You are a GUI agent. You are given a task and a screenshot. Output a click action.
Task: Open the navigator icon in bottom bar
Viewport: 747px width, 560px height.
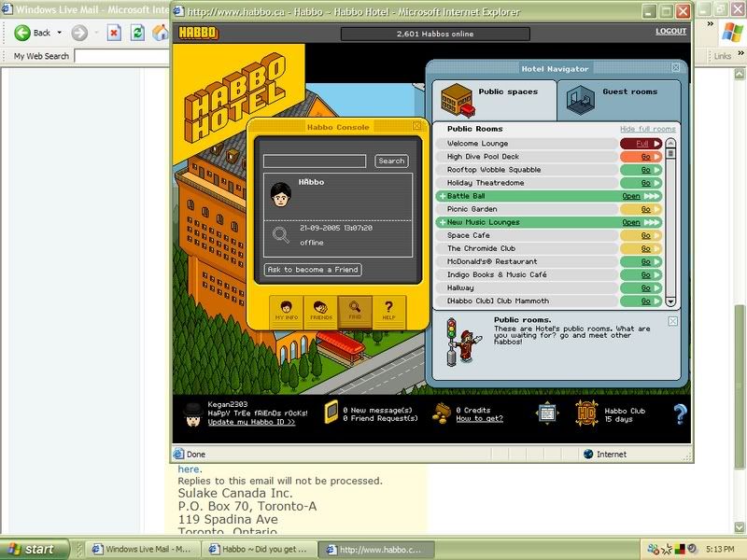[x=547, y=413]
